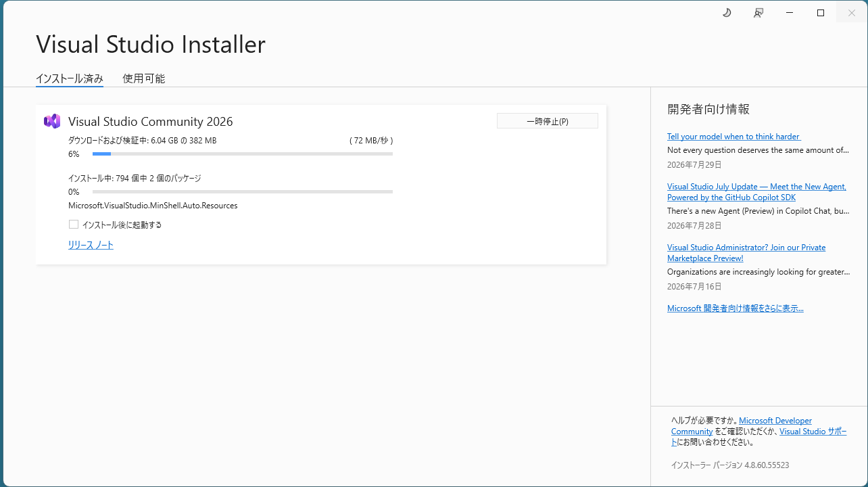Click the 2026年7月16日 article date
The height and width of the screenshot is (487, 868).
[694, 287]
